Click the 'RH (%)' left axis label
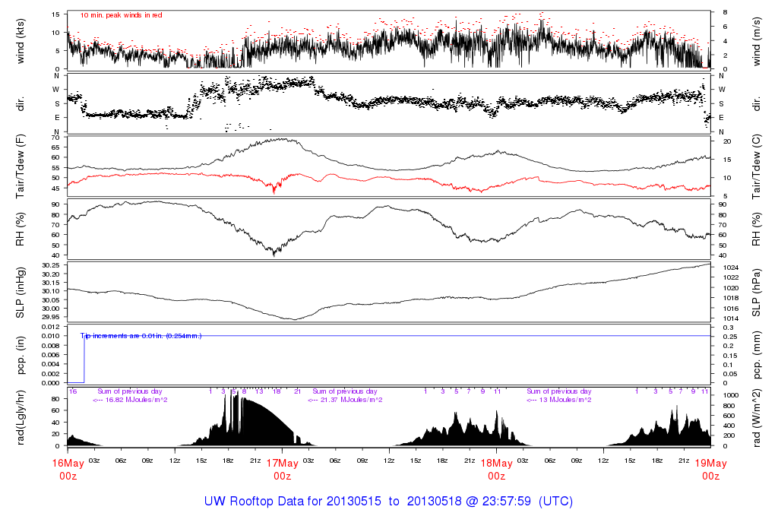Viewport: 778px width, 532px height. point(21,230)
